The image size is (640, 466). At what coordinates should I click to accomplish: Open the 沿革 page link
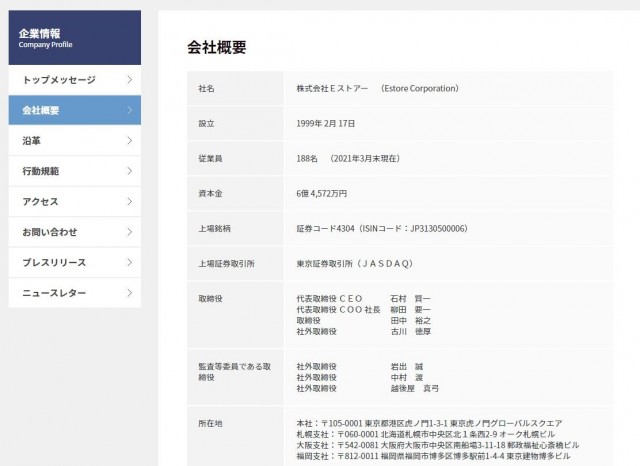click(x=75, y=141)
